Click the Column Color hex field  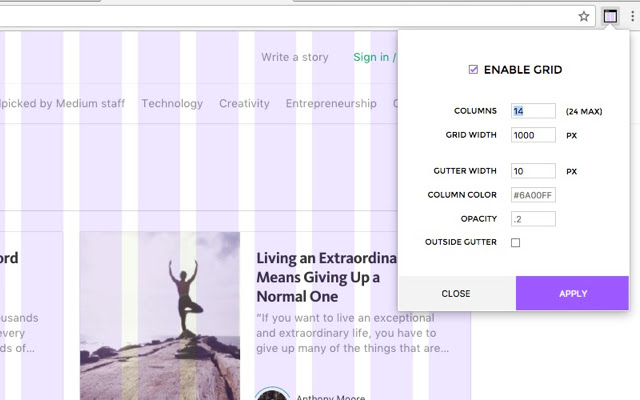pos(533,195)
